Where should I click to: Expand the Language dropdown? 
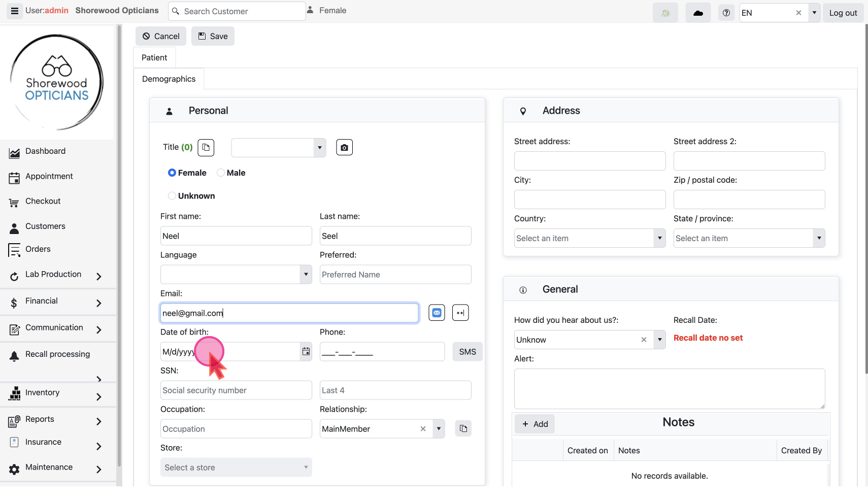point(306,275)
